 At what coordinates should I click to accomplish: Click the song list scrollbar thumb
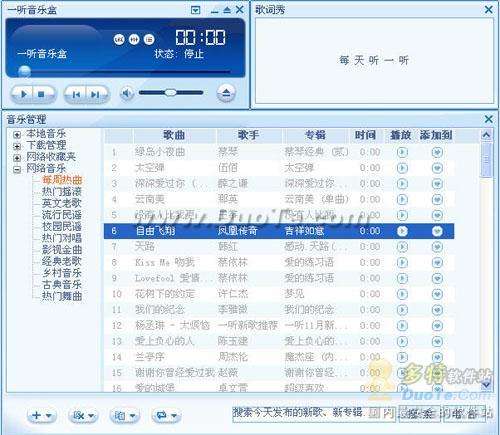486,160
